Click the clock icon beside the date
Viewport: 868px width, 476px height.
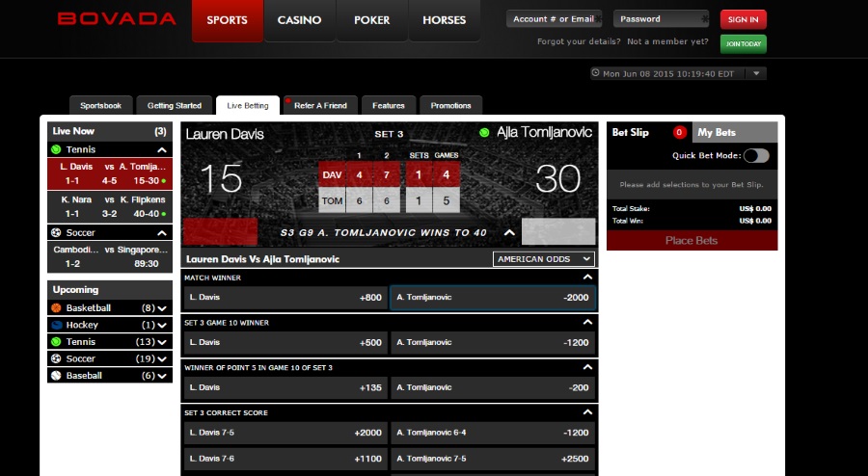tap(596, 72)
